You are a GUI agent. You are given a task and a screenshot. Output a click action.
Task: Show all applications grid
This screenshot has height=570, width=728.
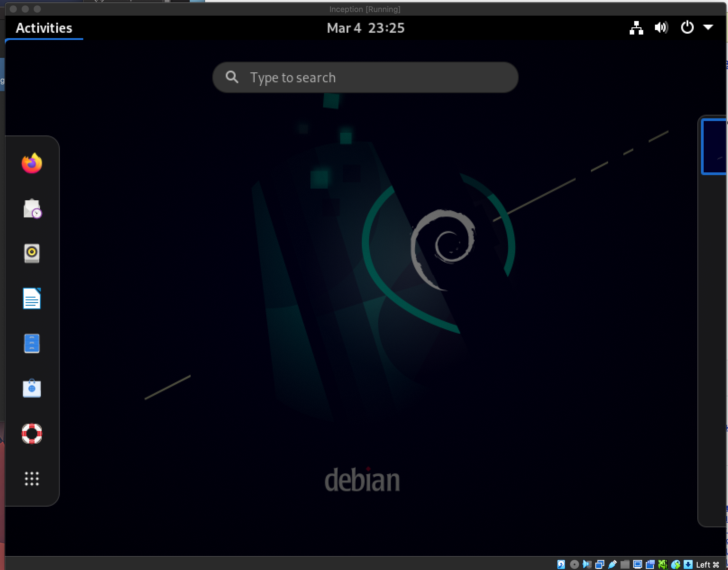pos(32,478)
